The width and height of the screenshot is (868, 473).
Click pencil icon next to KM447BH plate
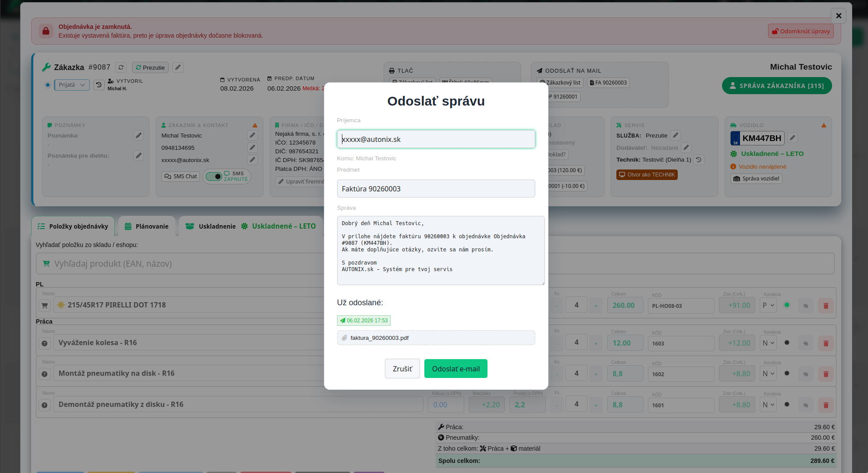792,138
